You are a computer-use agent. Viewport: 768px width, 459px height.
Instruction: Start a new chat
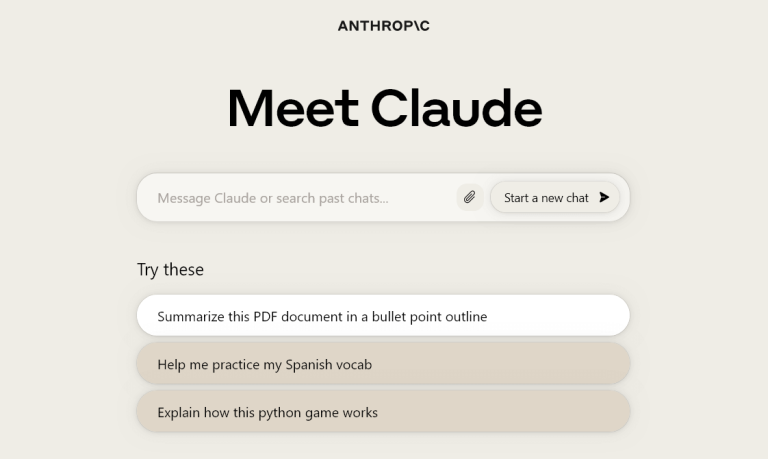(x=555, y=197)
